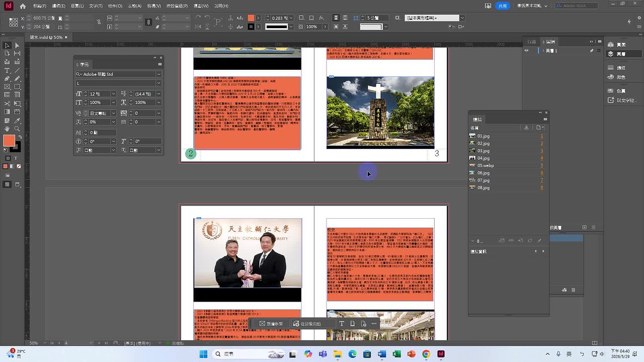Open the kerning 日文等幅 dropdown
The width and height of the screenshot is (644, 362).
113,114
